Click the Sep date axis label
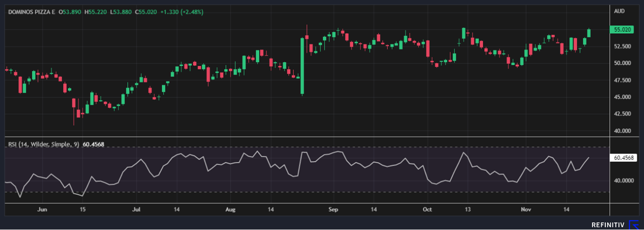The width and height of the screenshot is (644, 230). tap(333, 210)
